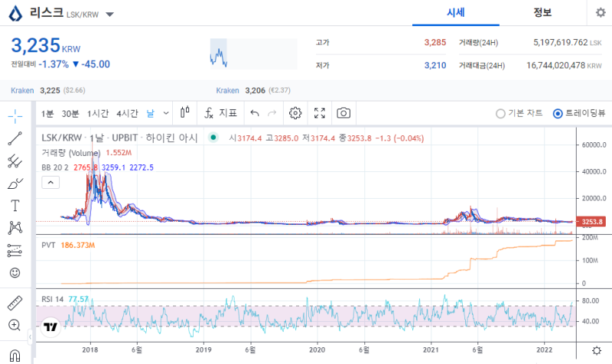Viewport: 612px width, 364px height.
Task: Select the ruler measure tool
Action: click(15, 303)
